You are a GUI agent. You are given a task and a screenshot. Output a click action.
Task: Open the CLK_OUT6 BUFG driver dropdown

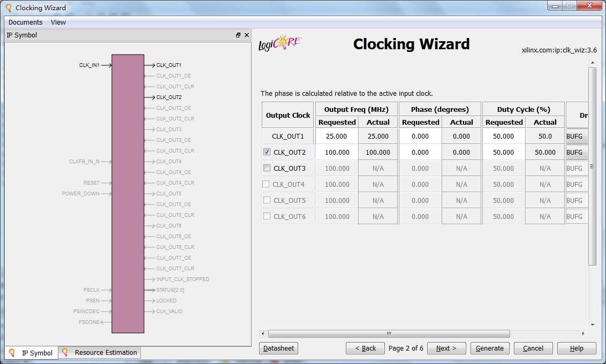[577, 216]
